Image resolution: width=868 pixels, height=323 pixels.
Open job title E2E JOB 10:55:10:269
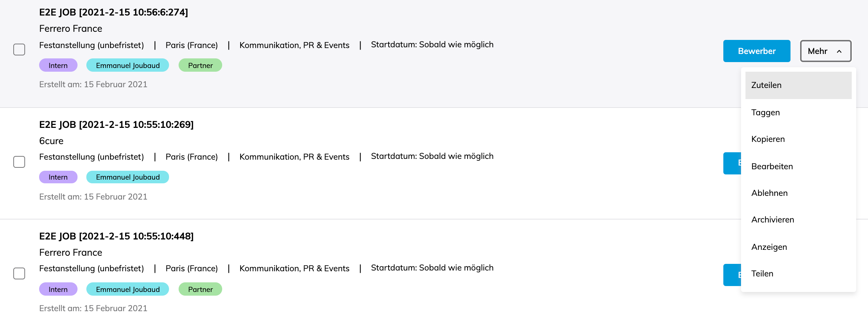[x=116, y=125]
